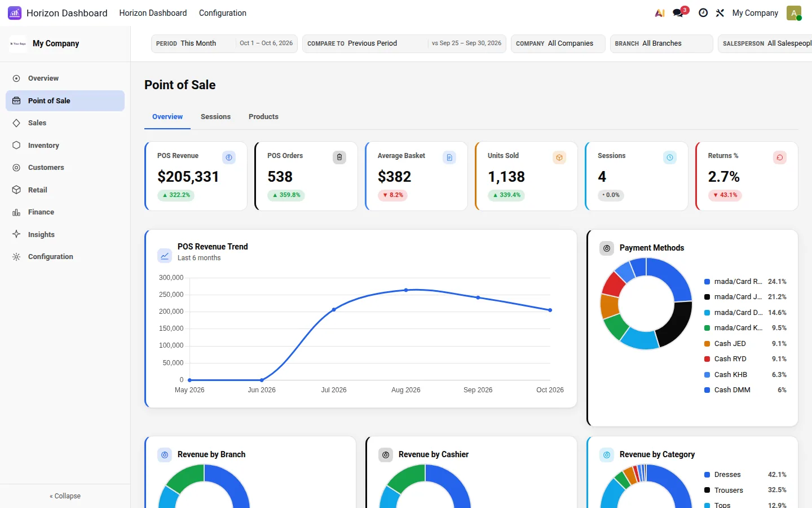
Task: Select the Overview tab under Point of Sale
Action: (167, 117)
